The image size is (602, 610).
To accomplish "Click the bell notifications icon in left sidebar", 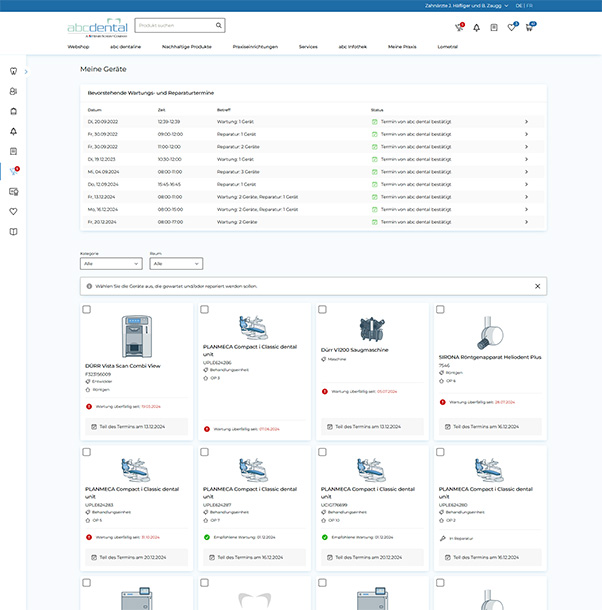I will coord(14,131).
